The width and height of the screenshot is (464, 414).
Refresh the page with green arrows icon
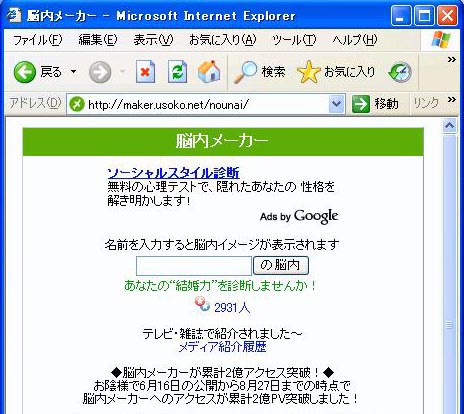tap(177, 71)
